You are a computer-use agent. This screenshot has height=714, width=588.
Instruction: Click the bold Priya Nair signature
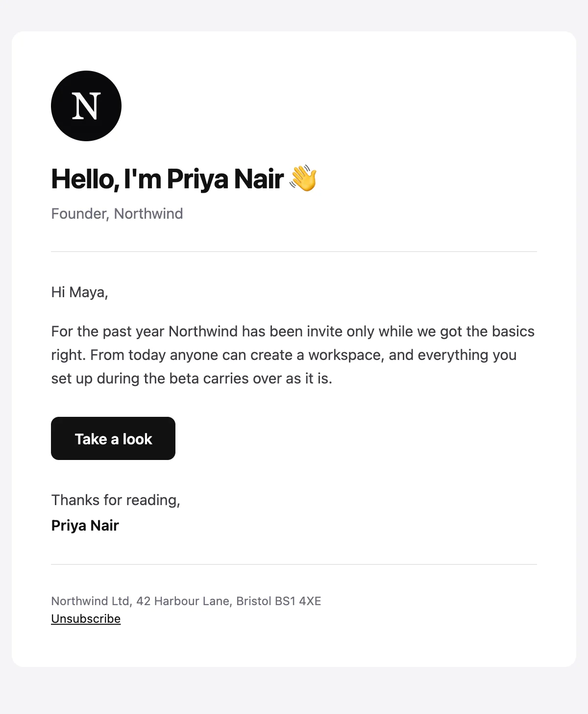tap(85, 526)
